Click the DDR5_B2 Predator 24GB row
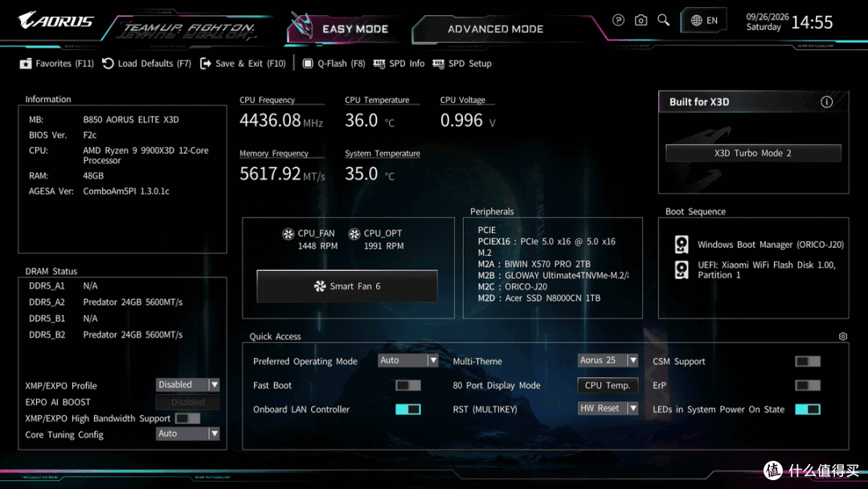The height and width of the screenshot is (489, 868). (x=106, y=335)
